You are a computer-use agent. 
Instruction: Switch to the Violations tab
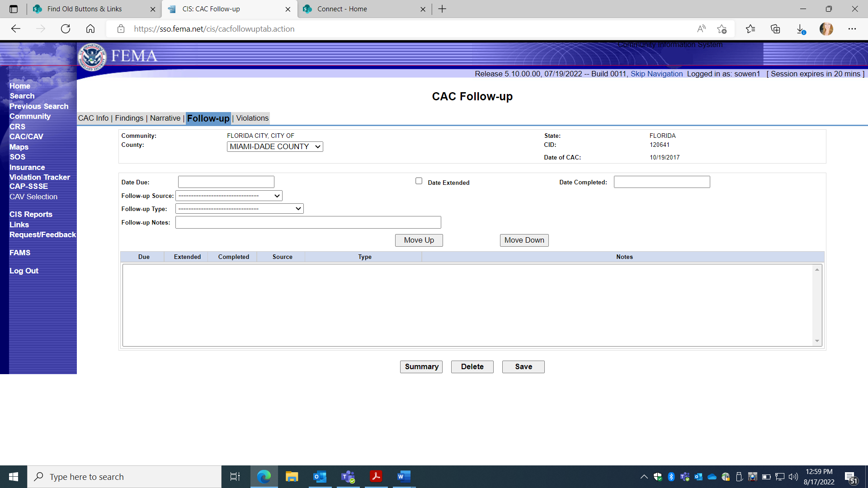coord(252,118)
